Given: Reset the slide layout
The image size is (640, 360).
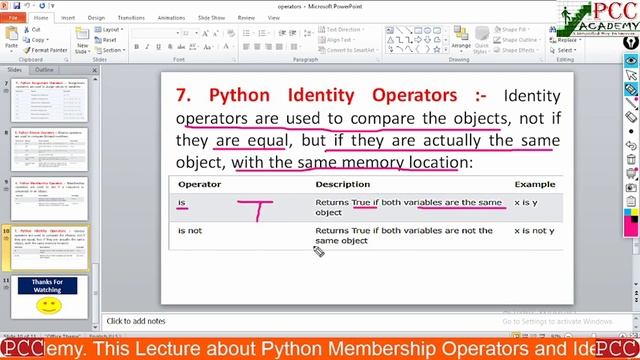Looking at the screenshot, I should tap(106, 40).
